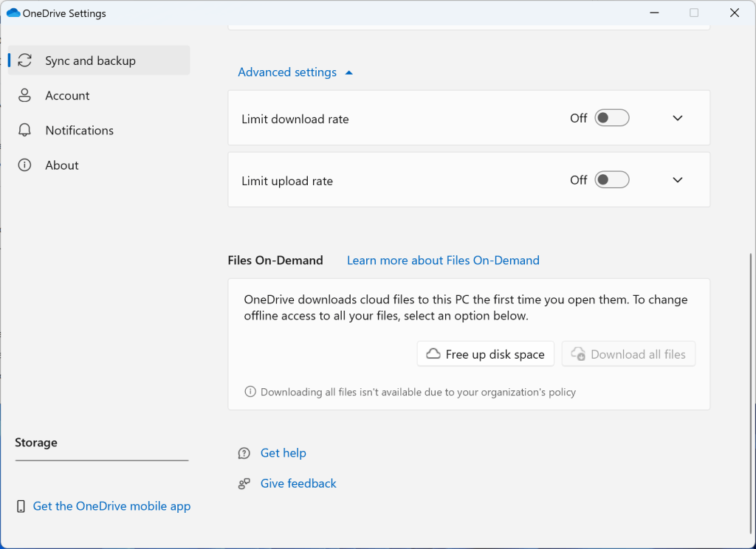The width and height of the screenshot is (756, 549).
Task: Click the info icon near the organization policy notice
Action: coord(250,392)
